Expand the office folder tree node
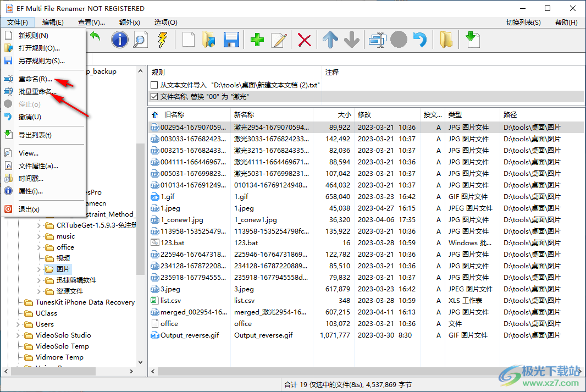Viewport: 586px width, 392px height. (39, 247)
